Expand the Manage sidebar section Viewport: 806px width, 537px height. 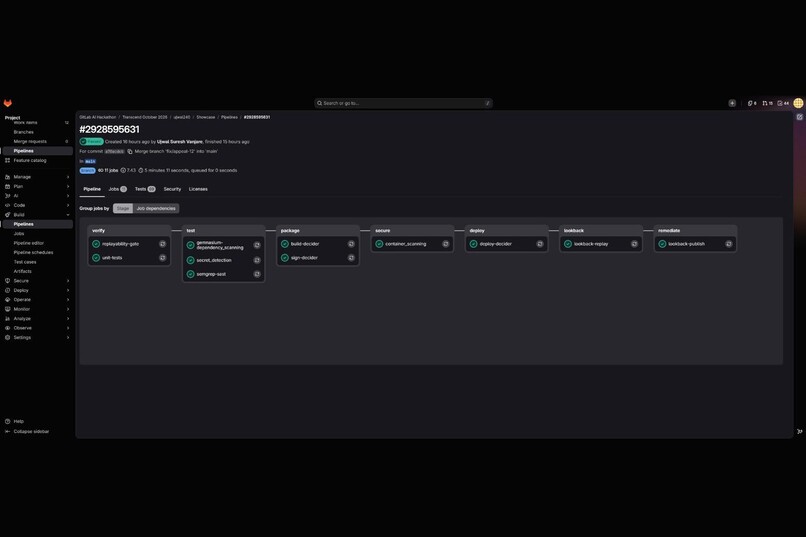click(x=36, y=177)
